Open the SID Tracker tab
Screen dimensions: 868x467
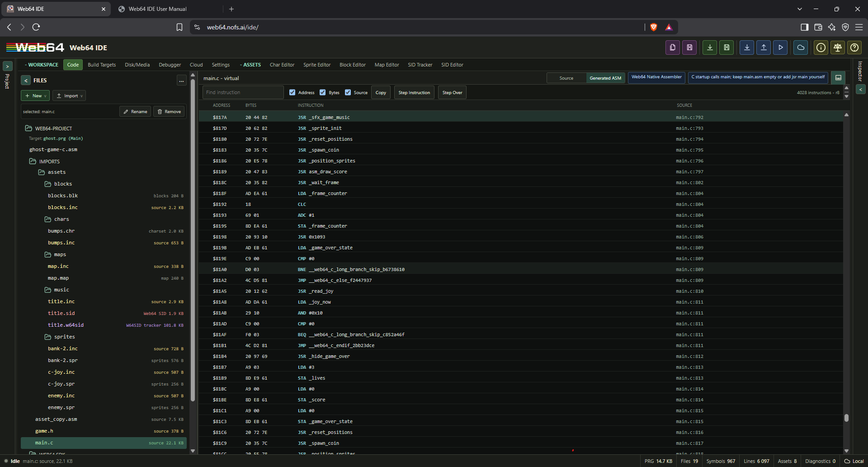(420, 65)
